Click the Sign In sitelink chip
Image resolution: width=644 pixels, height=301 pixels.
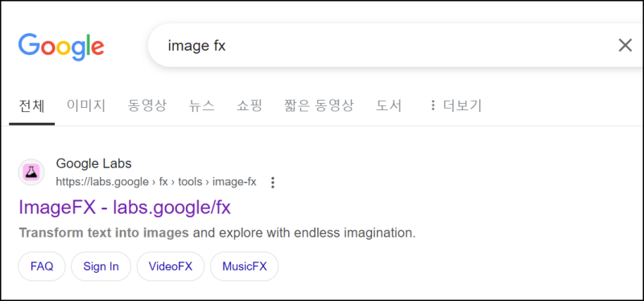pyautogui.click(x=101, y=266)
